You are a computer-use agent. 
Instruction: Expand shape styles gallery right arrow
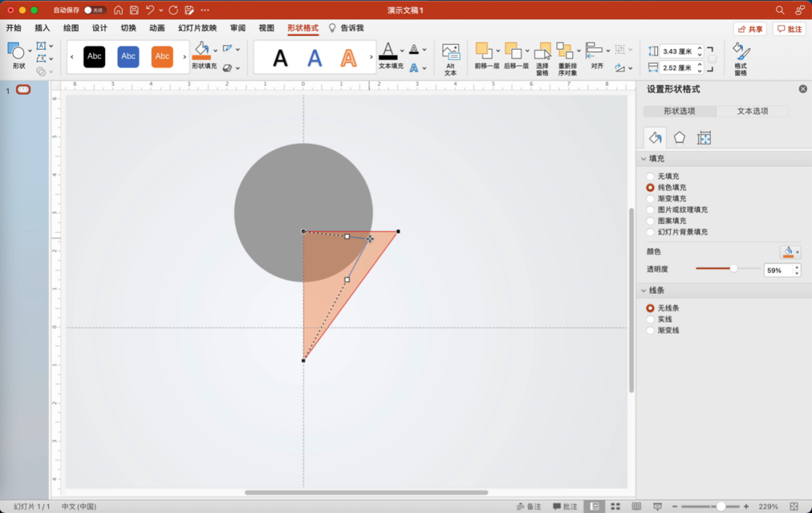[x=184, y=57]
